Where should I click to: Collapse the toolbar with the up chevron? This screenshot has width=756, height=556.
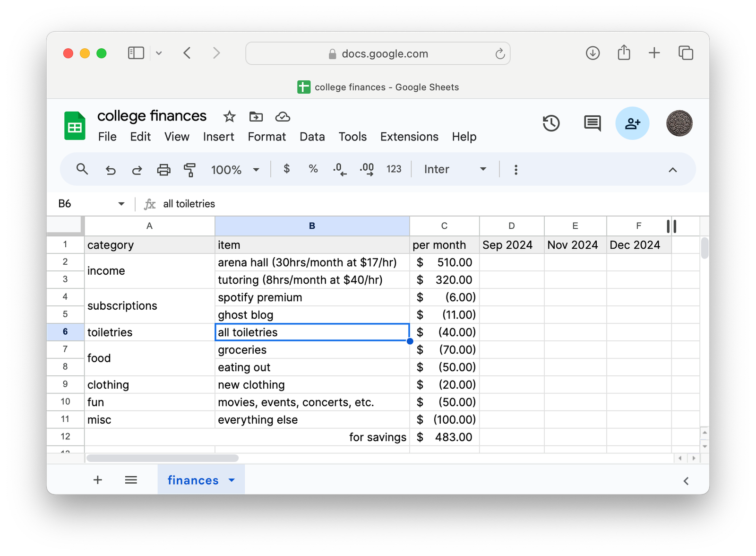click(x=672, y=170)
